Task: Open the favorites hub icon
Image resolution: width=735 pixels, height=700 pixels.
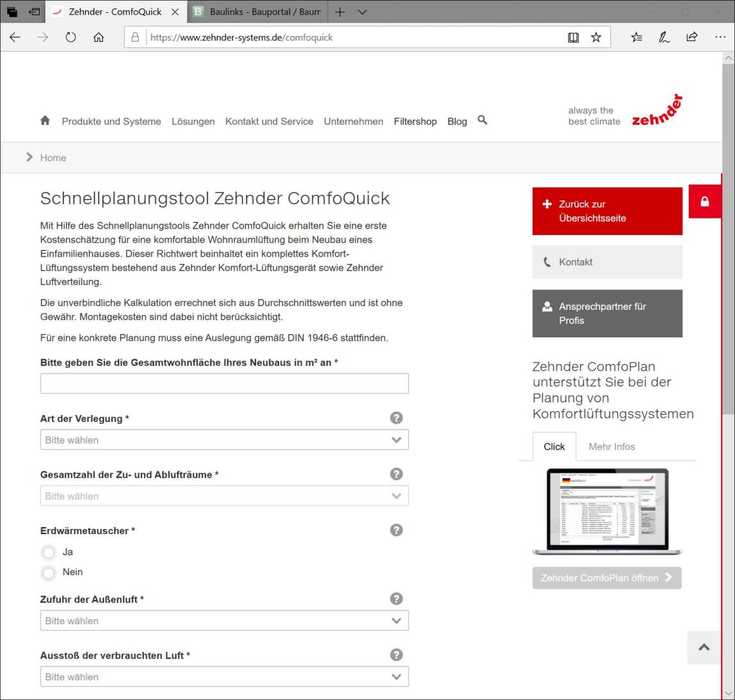Action: tap(636, 37)
